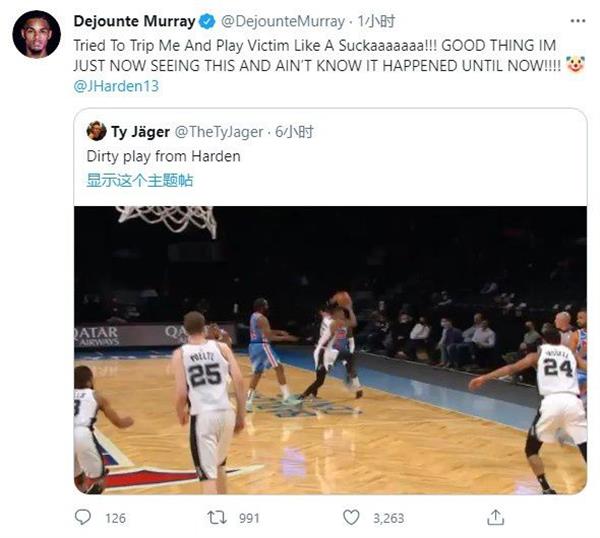Open the @JHarden13 mention link
Viewport: 600px width, 538px height.
point(116,86)
